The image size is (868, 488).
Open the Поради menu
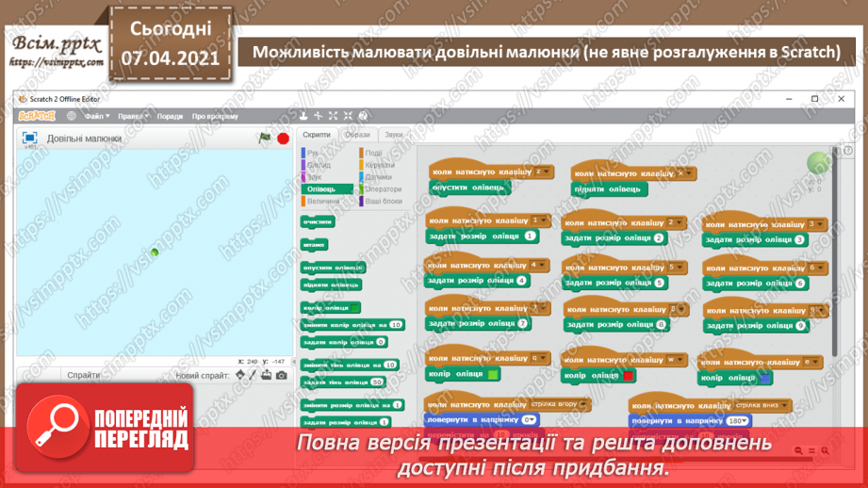tap(170, 116)
